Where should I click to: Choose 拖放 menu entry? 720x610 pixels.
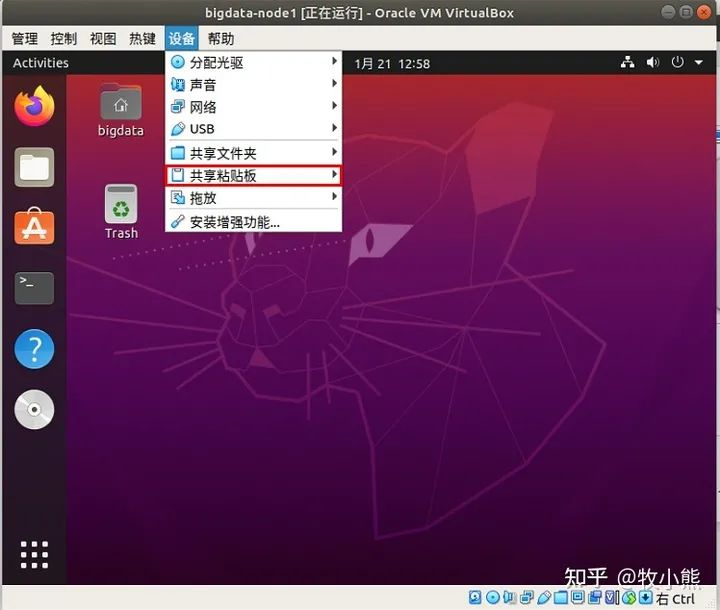pos(254,198)
